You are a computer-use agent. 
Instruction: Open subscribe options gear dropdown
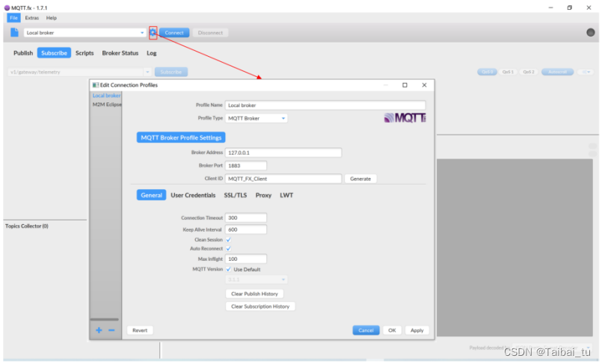coord(586,72)
